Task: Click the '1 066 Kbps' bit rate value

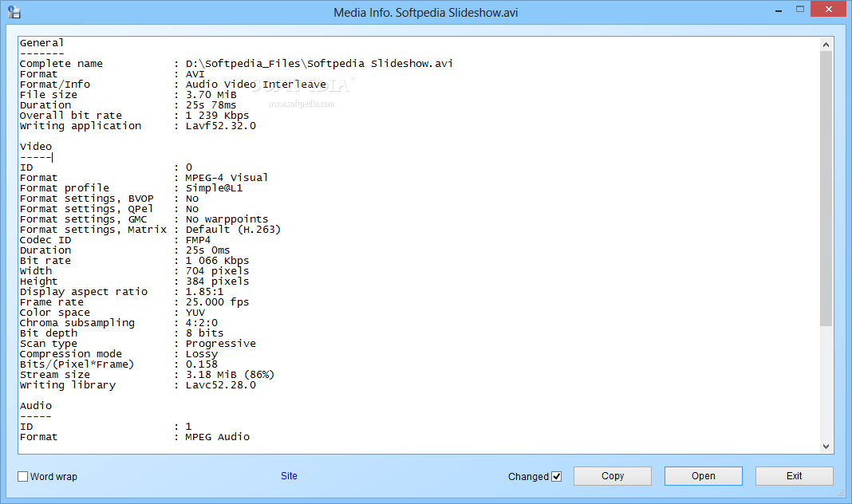Action: coord(217,261)
